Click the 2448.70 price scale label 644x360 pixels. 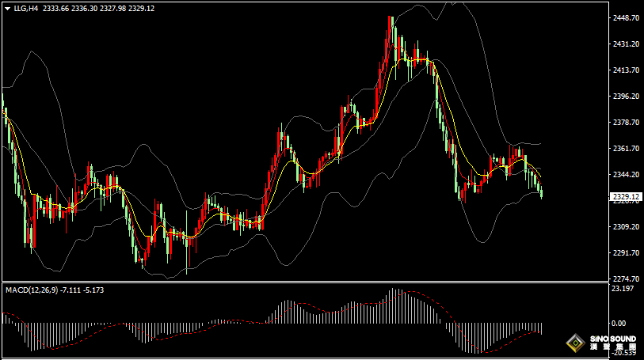tap(626, 18)
